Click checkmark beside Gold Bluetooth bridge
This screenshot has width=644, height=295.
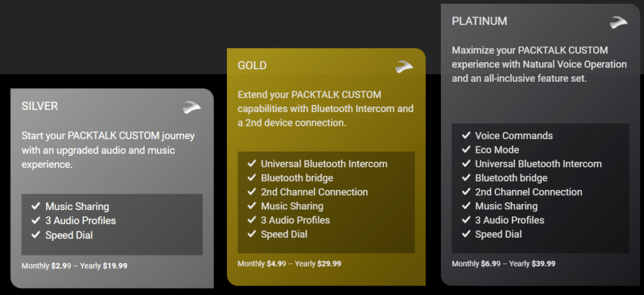[252, 177]
